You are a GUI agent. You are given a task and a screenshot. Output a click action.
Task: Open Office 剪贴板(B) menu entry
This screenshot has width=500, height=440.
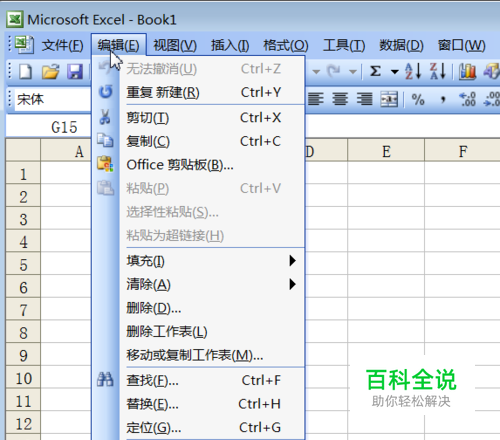coord(199,165)
